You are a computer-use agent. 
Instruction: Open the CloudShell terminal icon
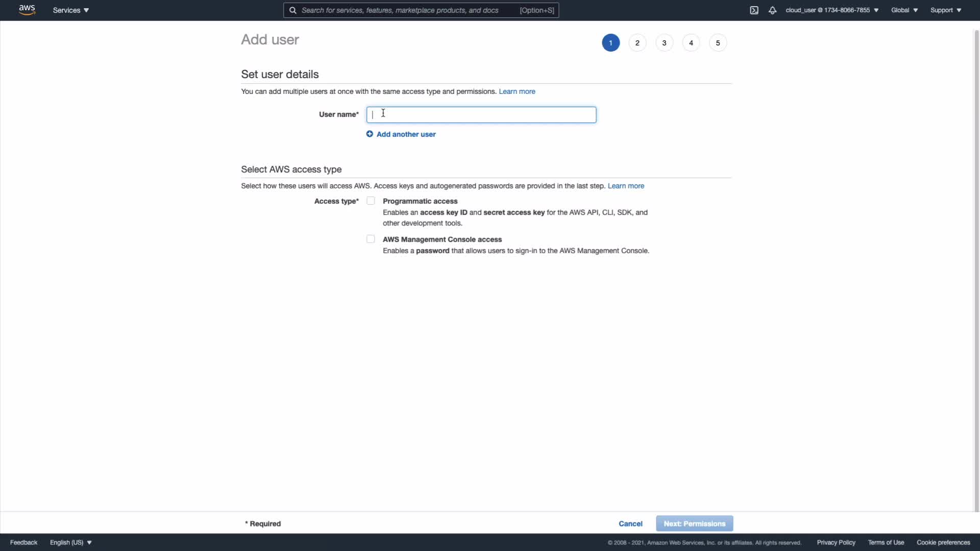(x=754, y=10)
